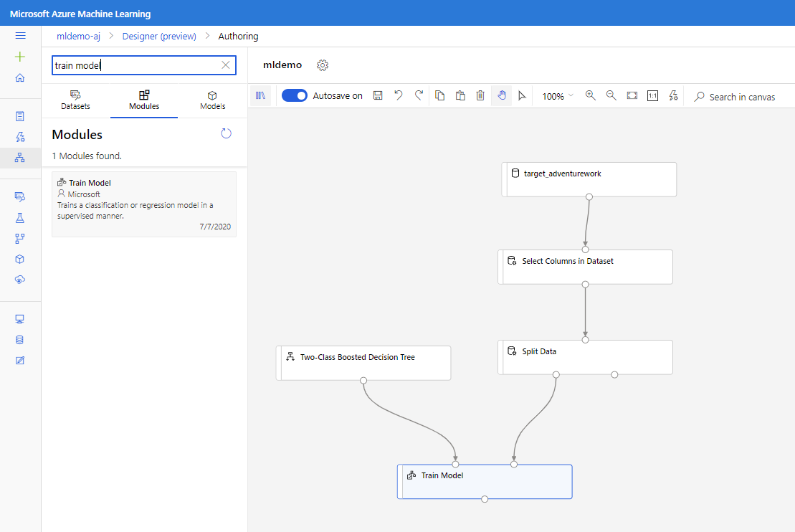Image resolution: width=795 pixels, height=532 pixels.
Task: Disable the pan hand tool
Action: tap(501, 95)
